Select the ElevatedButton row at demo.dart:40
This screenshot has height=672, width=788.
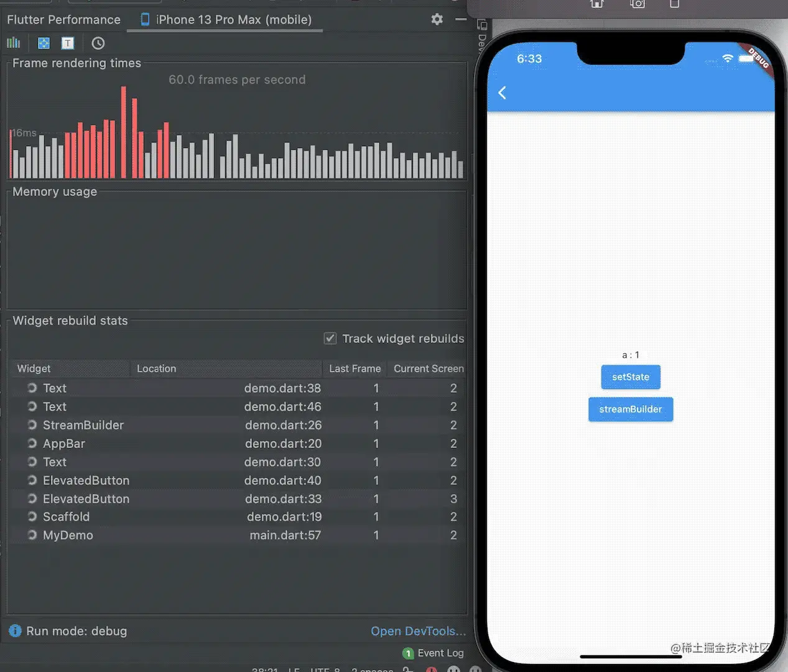(238, 480)
